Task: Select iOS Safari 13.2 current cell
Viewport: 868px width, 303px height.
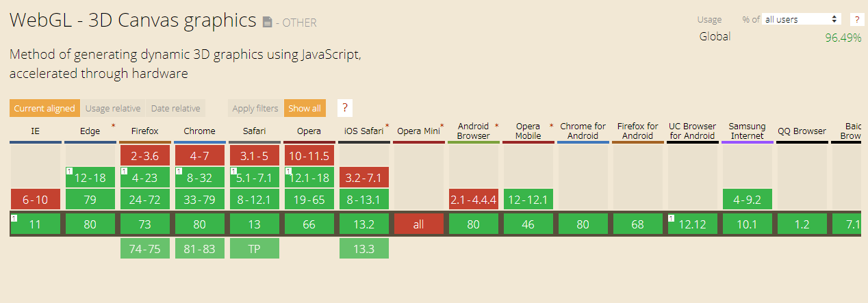Action: click(363, 224)
